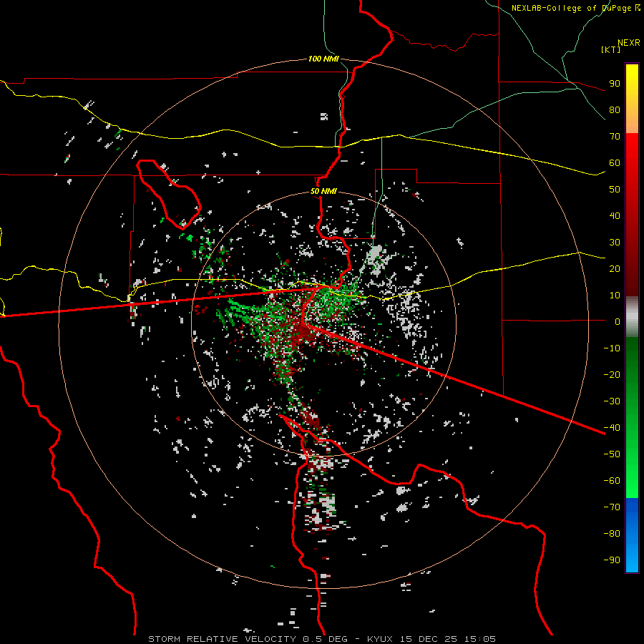Image resolution: width=644 pixels, height=644 pixels.
Task: Click the 15:05 time in caption
Action: click(479, 639)
